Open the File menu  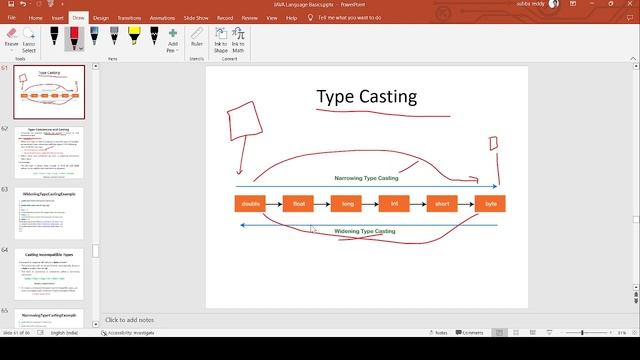pos(11,18)
